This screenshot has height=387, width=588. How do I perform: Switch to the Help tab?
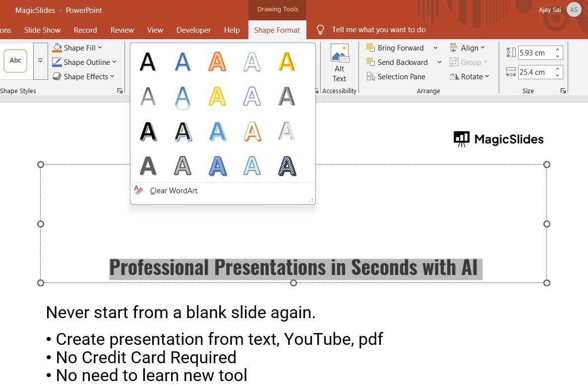click(x=232, y=30)
